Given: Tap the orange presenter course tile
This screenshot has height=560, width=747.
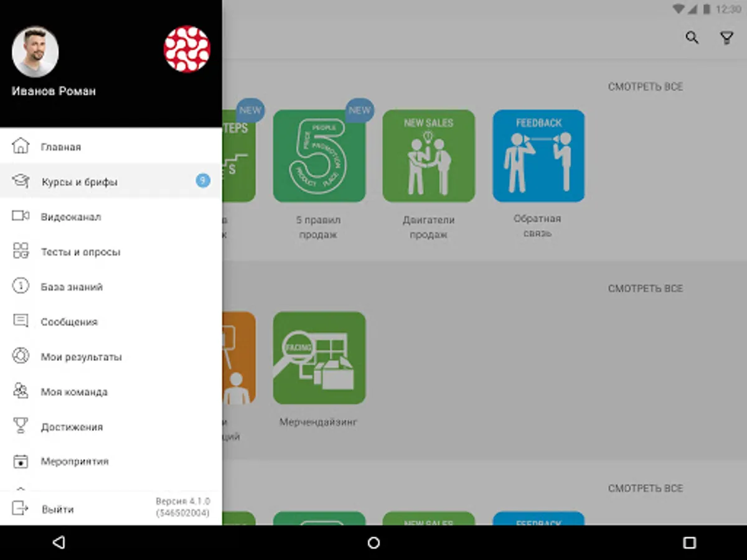Looking at the screenshot, I should [x=238, y=358].
